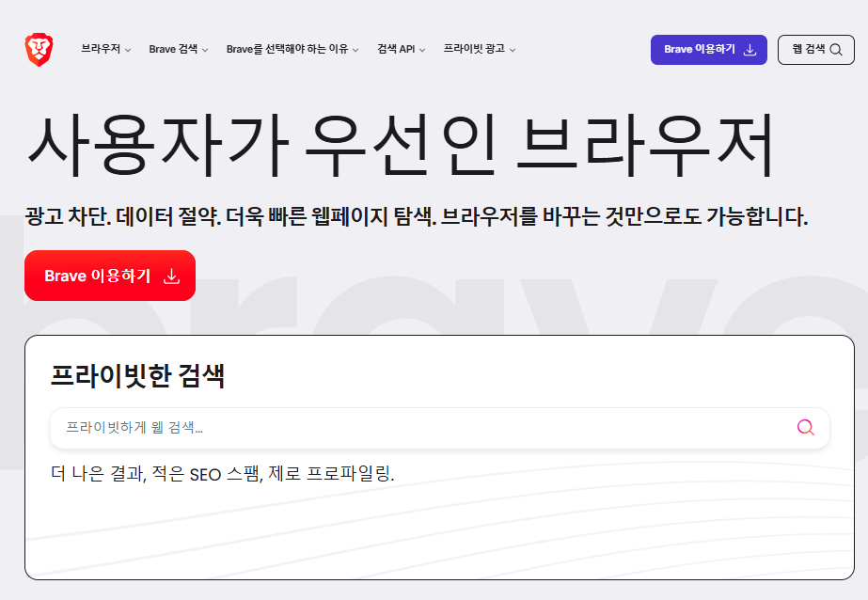Click download icon on red Brave 이용하기 button

(x=171, y=276)
